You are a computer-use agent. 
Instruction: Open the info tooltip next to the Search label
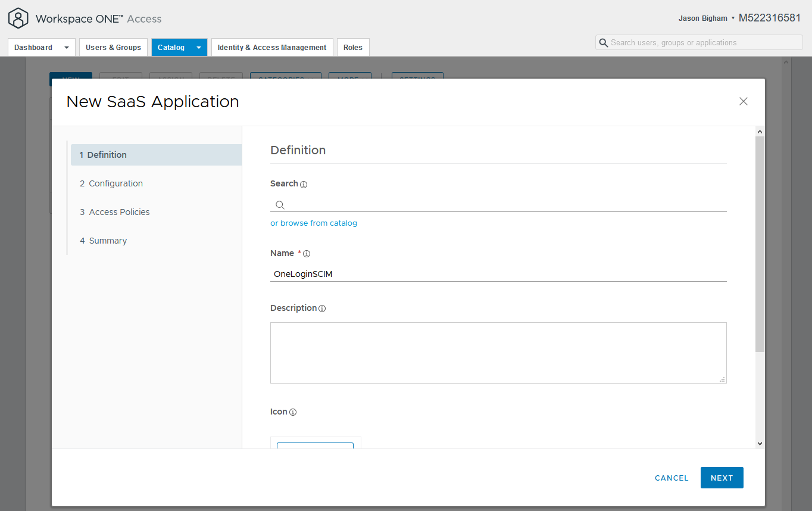pos(304,184)
